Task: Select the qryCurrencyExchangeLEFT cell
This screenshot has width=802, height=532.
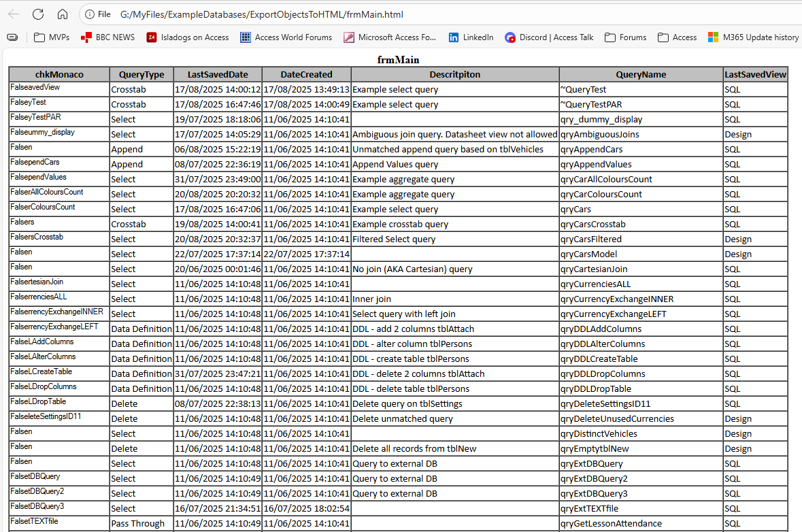Action: 641,314
